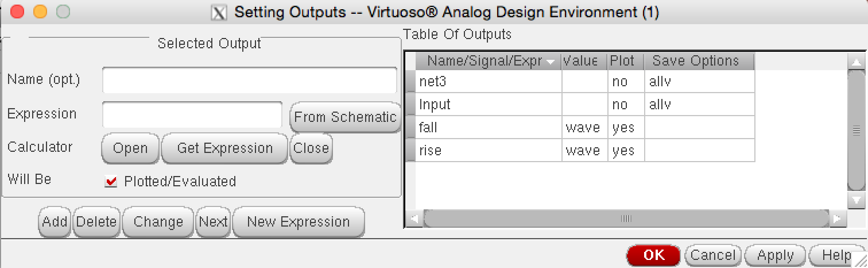
Task: Click the New Expression button
Action: (x=298, y=222)
